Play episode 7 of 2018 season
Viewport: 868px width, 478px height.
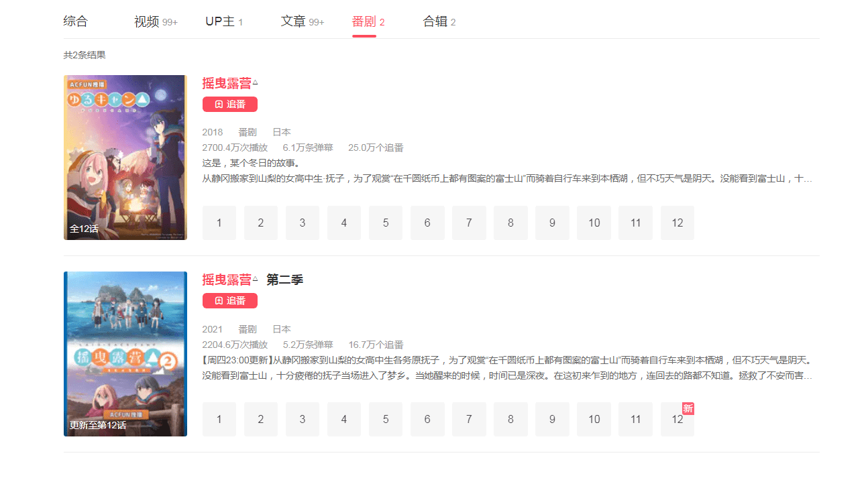(x=469, y=223)
